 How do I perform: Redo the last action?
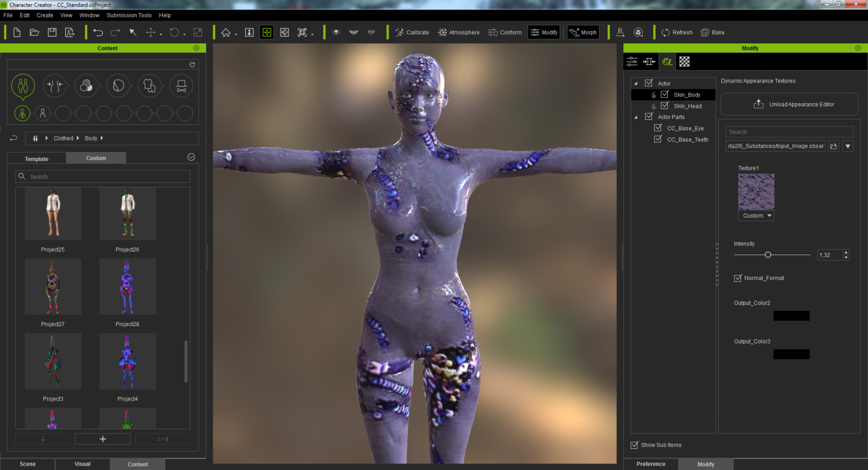pos(115,33)
